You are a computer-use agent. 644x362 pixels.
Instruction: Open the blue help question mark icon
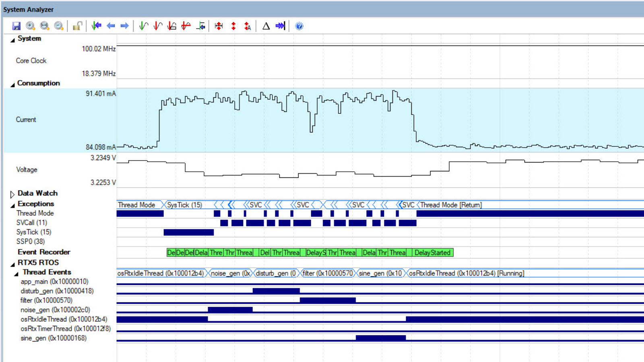pyautogui.click(x=299, y=26)
